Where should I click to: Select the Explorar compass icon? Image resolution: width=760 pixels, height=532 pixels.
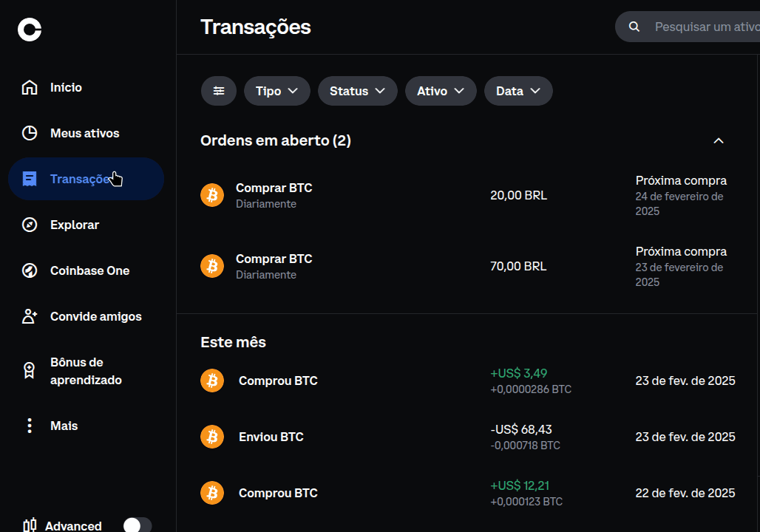(x=29, y=224)
